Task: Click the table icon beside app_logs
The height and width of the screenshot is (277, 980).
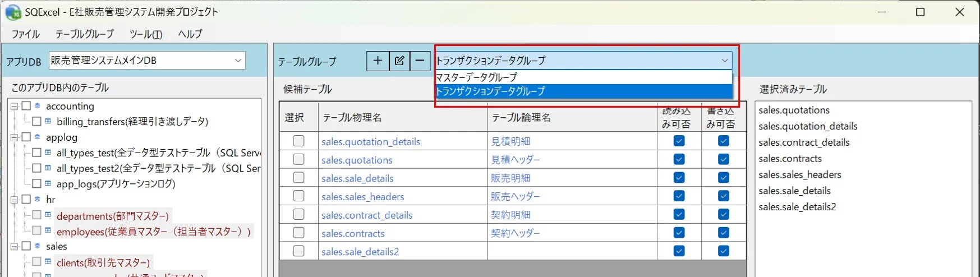Action: click(48, 183)
